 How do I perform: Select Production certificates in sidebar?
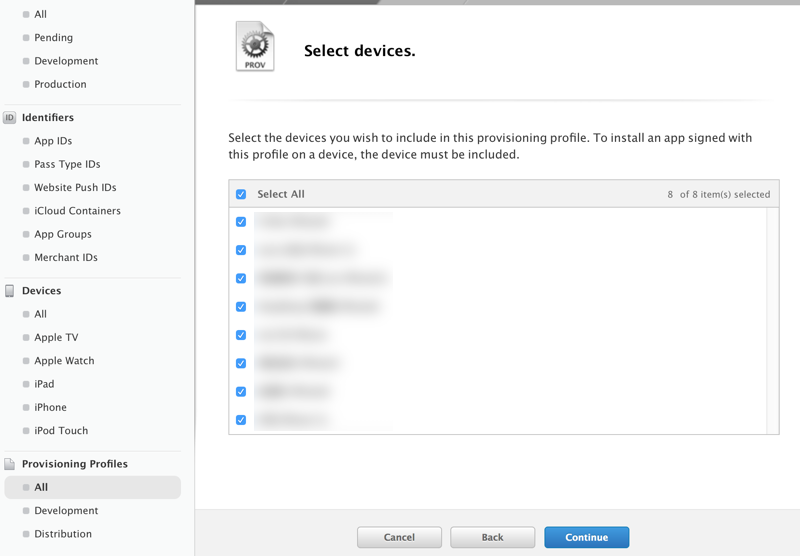pos(60,84)
